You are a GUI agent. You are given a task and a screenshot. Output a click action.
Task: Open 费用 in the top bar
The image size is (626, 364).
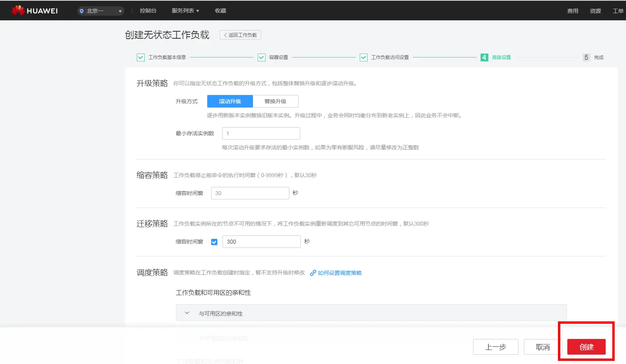click(573, 11)
